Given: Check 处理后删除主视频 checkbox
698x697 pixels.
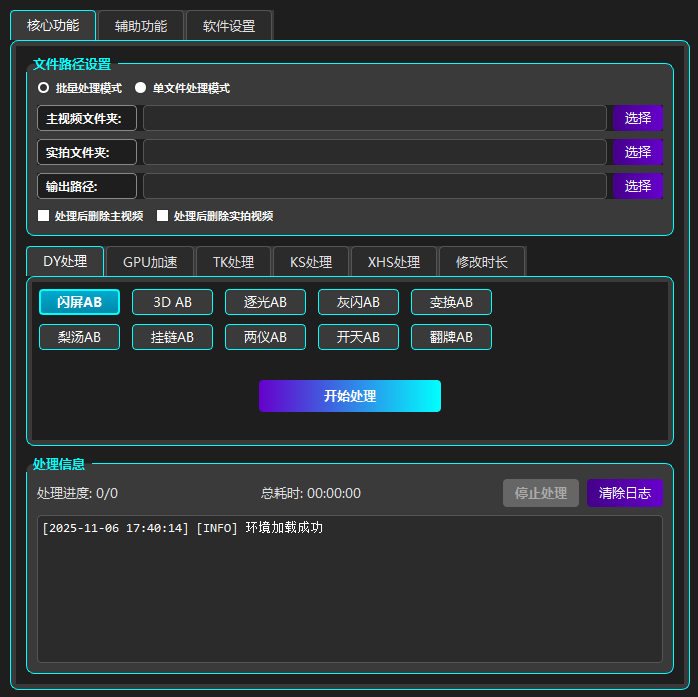Looking at the screenshot, I should 44,216.
